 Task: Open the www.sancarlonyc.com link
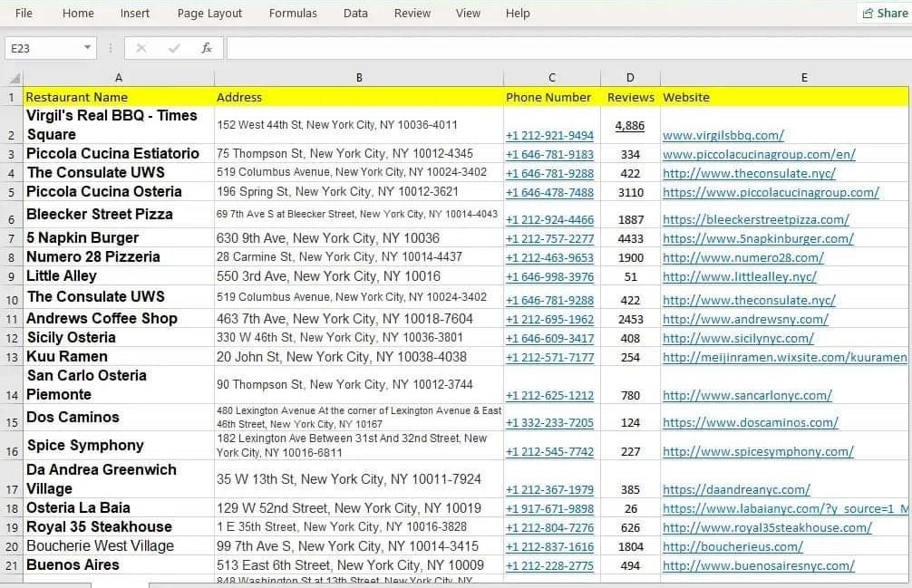click(747, 396)
